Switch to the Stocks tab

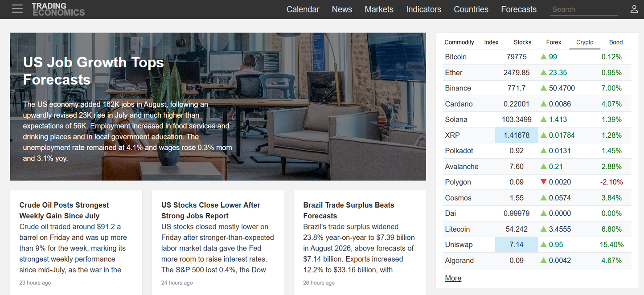coord(522,42)
